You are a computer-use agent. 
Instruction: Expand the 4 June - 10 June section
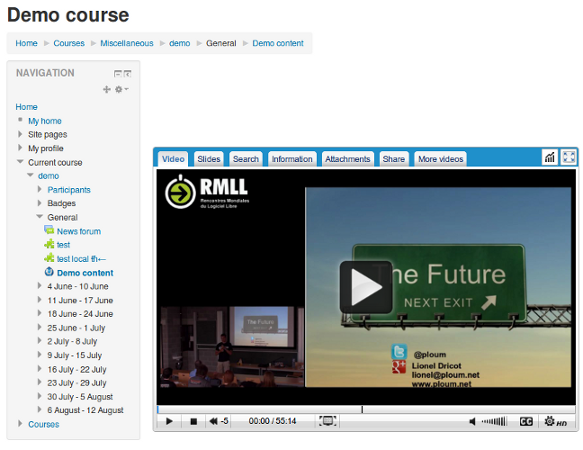pos(39,286)
